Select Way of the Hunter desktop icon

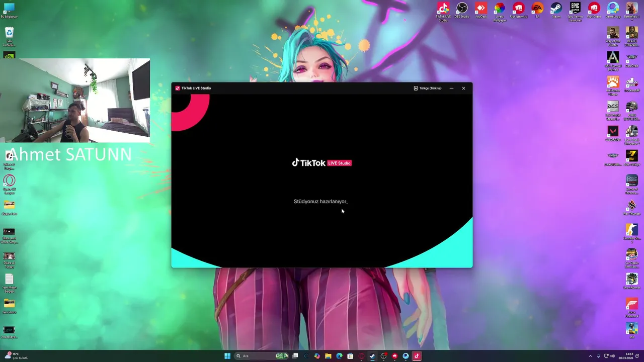[613, 36]
